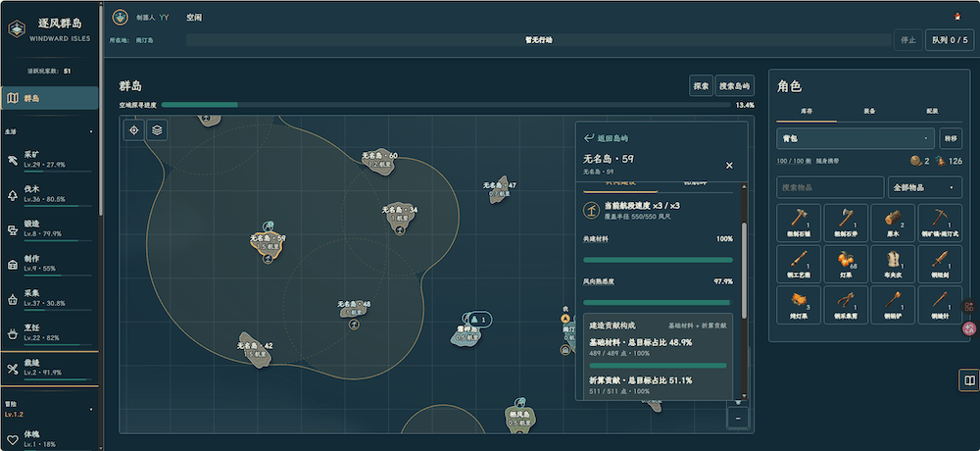The height and width of the screenshot is (451, 980).
Task: Recenter map with the locate crosshair icon
Action: (x=133, y=130)
